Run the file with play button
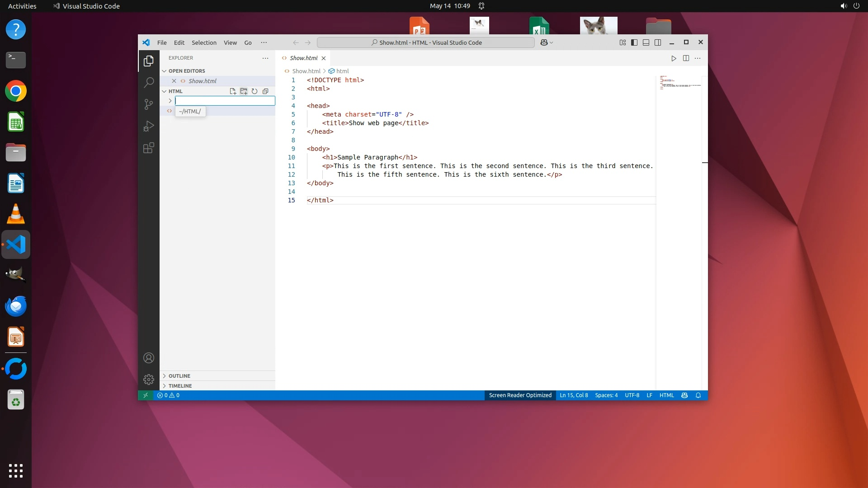The width and height of the screenshot is (868, 488). point(674,58)
